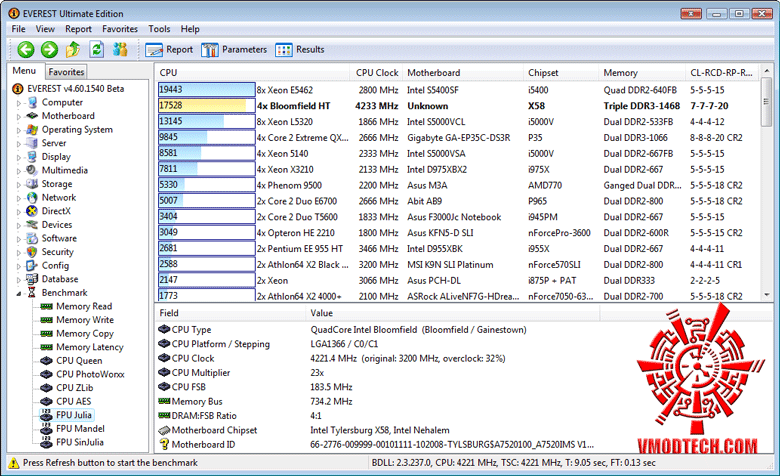Viewport: 780px width, 476px height.
Task: Sort results by CPU Clock column
Action: coord(377,73)
